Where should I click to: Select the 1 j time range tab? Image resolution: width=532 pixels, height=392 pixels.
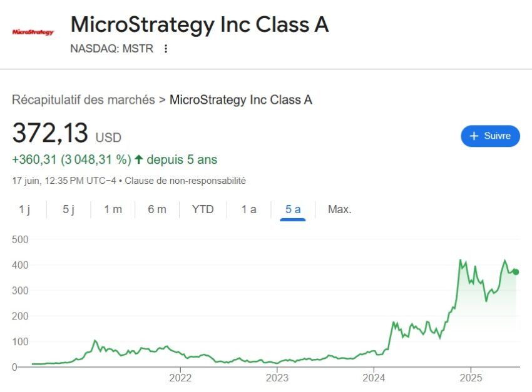pos(24,209)
